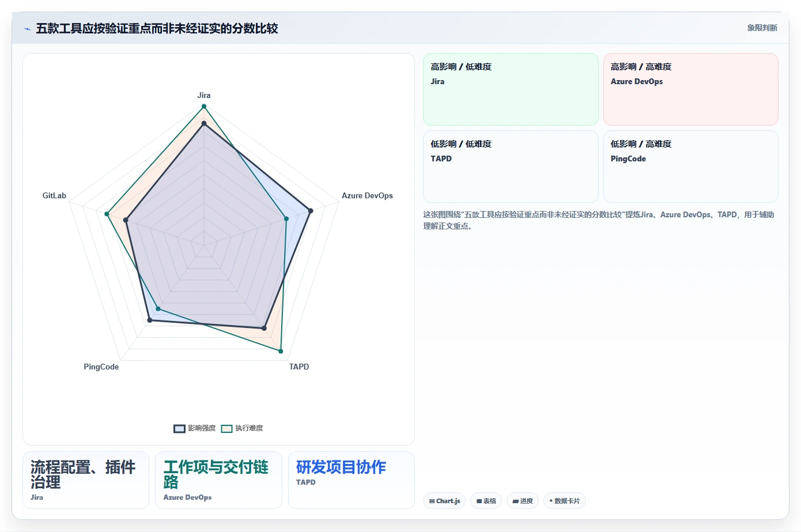Click the dark blue 影响强度 legend swatch
The height and width of the screenshot is (532, 801).
[179, 428]
